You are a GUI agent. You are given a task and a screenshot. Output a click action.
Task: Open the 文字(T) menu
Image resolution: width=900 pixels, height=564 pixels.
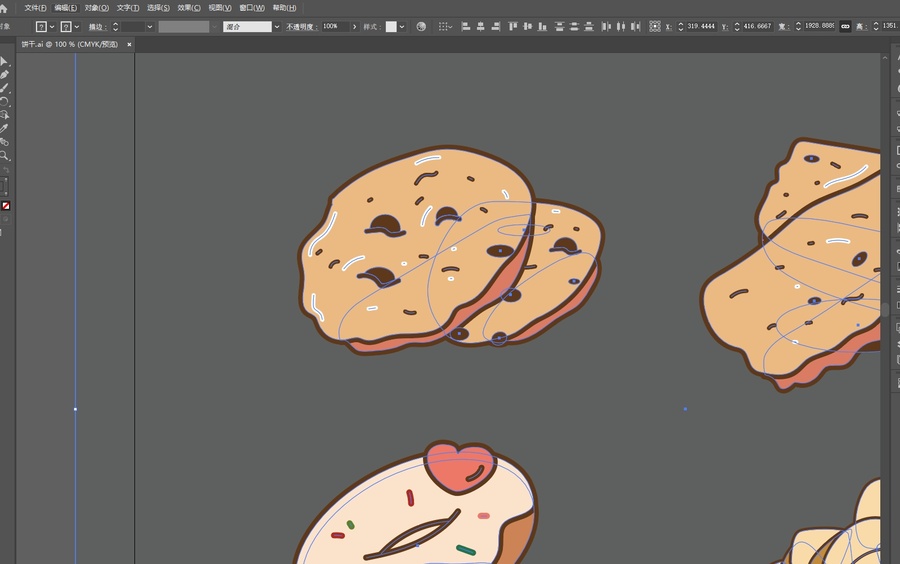point(127,8)
